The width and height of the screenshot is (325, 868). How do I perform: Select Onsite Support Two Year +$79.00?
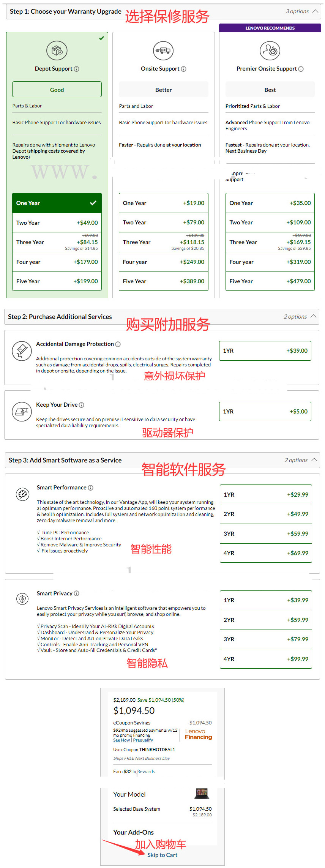point(164,223)
